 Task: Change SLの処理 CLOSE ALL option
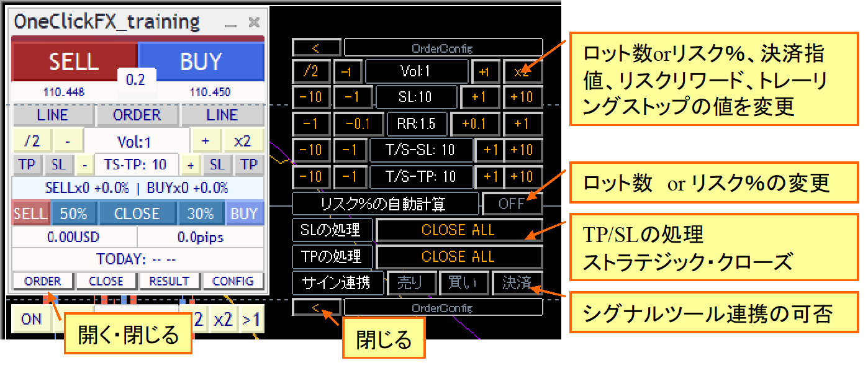point(458,230)
